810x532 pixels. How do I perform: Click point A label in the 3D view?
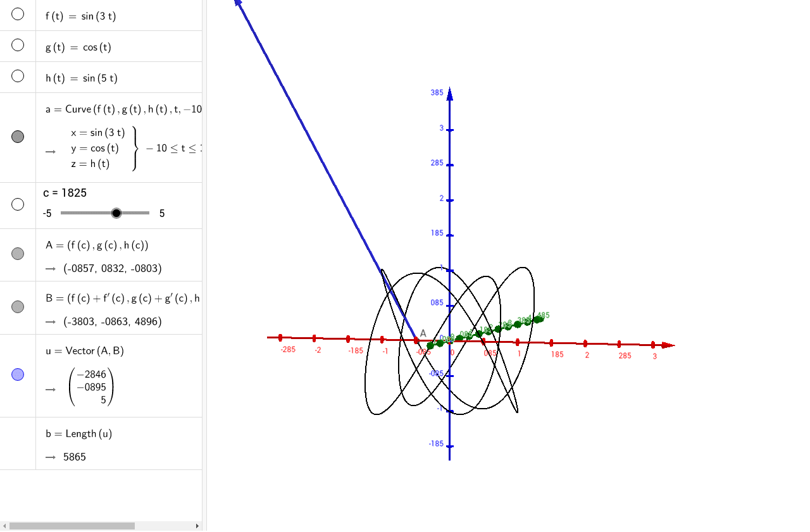[x=423, y=333]
